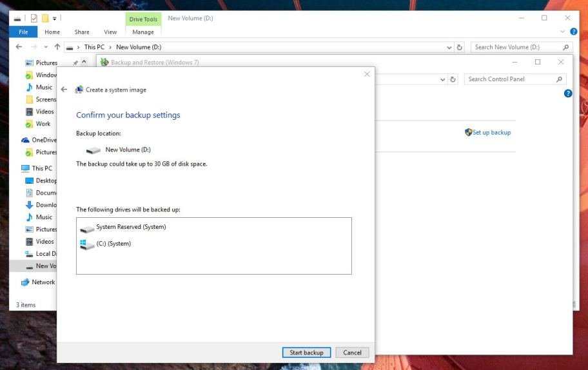Open recent locations dropdown next to forward arrow
The width and height of the screenshot is (588, 370).
click(45, 47)
